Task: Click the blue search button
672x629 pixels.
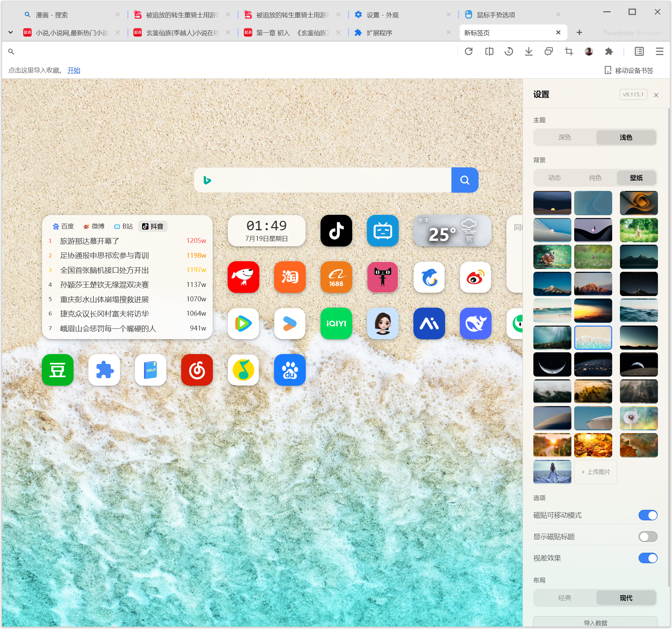Action: tap(465, 180)
